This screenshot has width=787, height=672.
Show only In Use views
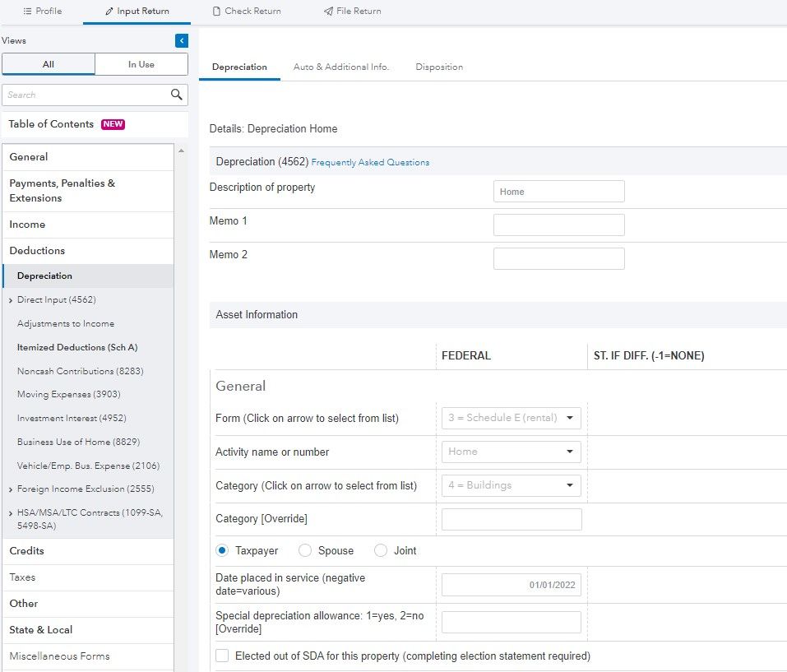coord(141,64)
